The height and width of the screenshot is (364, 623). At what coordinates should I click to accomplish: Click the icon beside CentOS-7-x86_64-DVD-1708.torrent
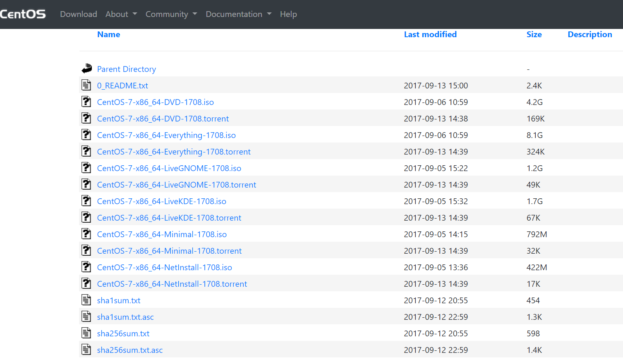click(x=86, y=118)
